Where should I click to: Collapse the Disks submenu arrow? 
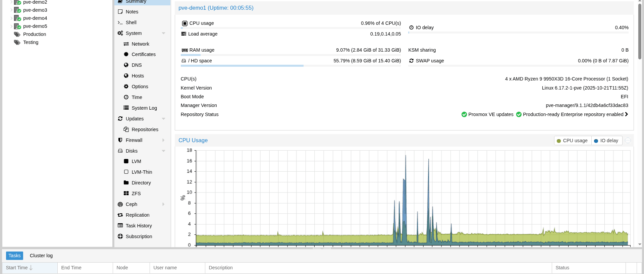[x=163, y=151]
